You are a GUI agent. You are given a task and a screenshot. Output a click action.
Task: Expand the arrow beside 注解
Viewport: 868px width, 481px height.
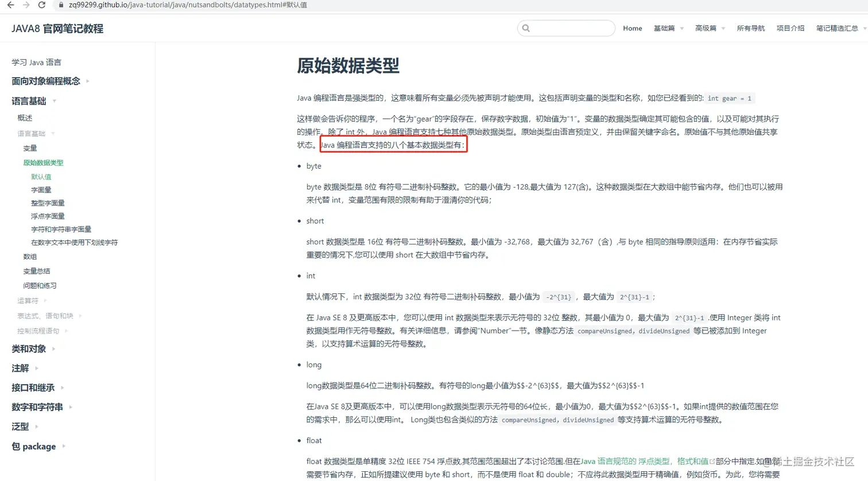pyautogui.click(x=36, y=368)
